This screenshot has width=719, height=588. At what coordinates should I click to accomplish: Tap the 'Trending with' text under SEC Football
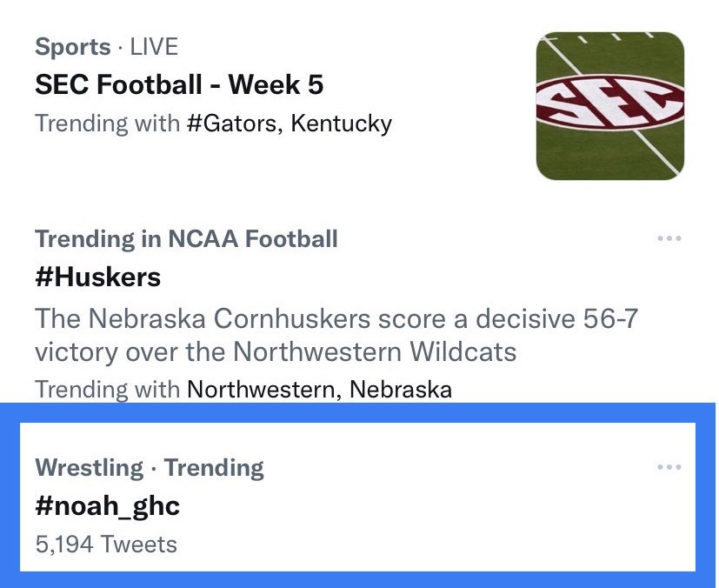[107, 124]
